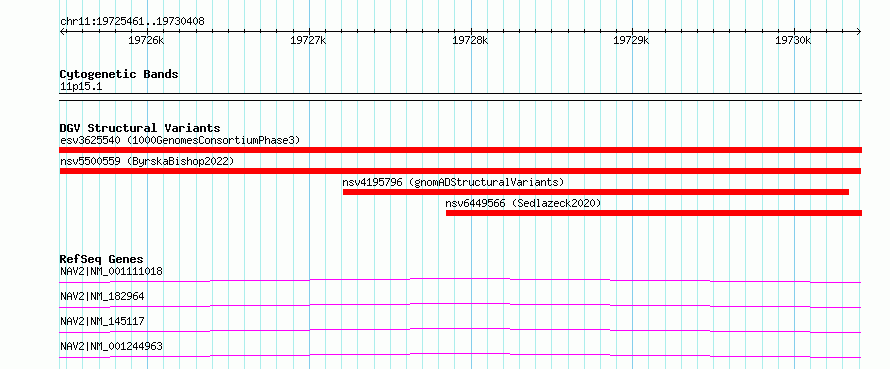890x369 pixels.
Task: Open gene label NAV2|NM_182964
Action: click(102, 296)
